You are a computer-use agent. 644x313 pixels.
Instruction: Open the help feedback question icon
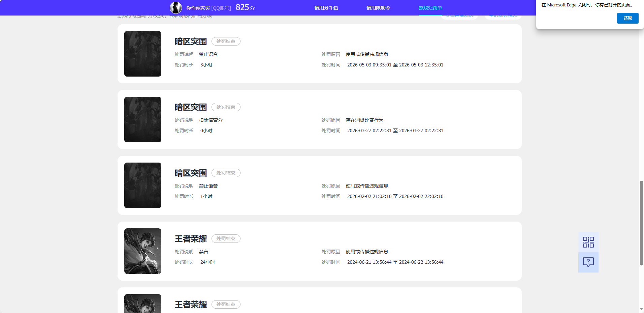pos(588,262)
